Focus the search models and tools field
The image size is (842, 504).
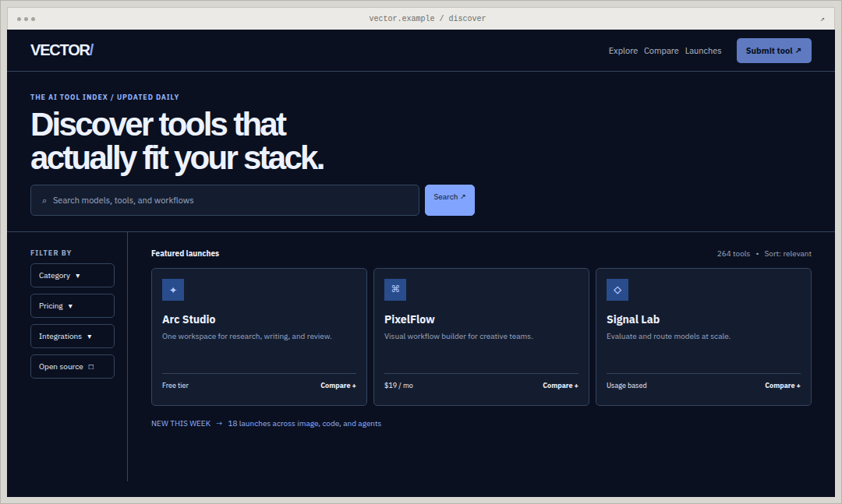coord(225,200)
